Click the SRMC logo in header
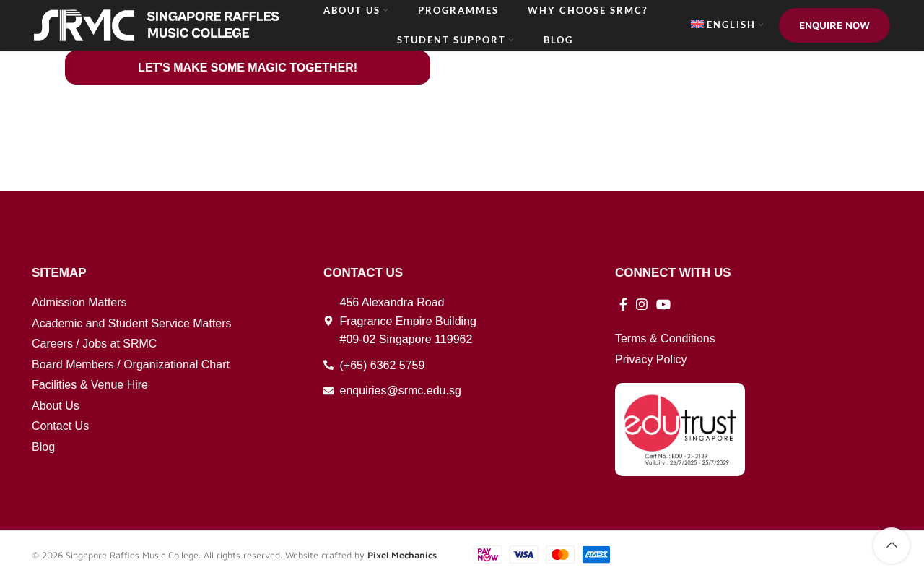This screenshot has width=924, height=578. click(x=157, y=25)
